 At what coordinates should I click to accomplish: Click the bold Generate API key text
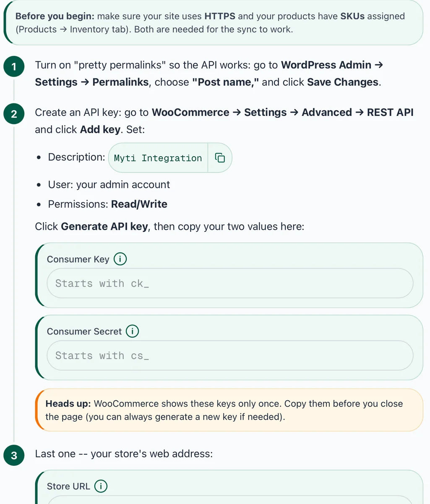point(104,226)
